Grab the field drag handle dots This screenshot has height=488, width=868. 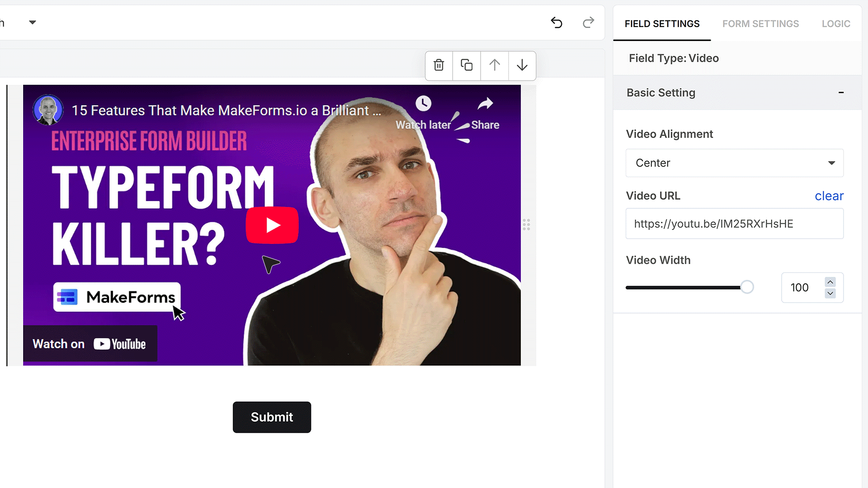526,225
